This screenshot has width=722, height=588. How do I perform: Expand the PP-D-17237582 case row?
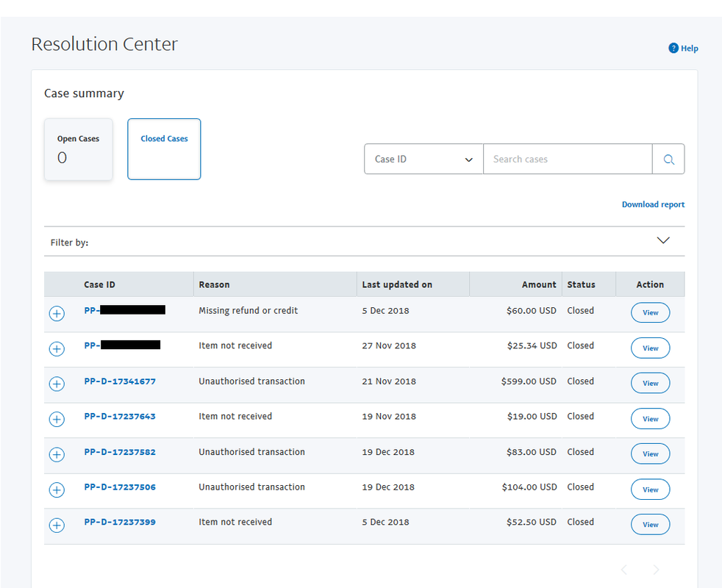[x=57, y=454]
